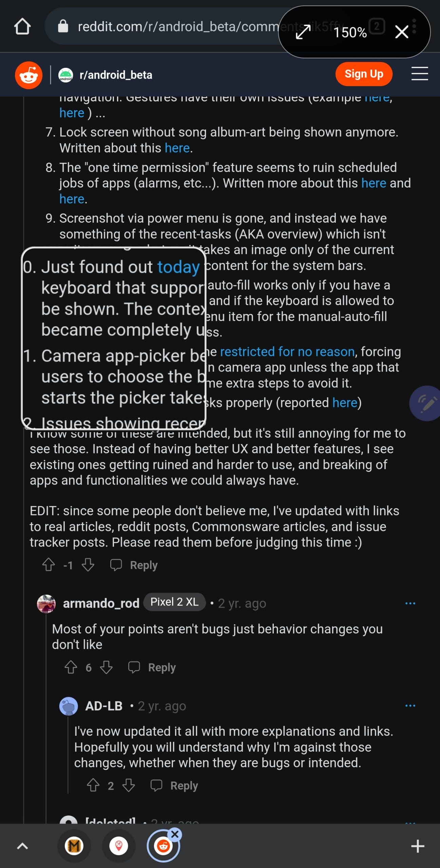440x868 pixels.
Task: Close the 150% magnifier overlay
Action: pyautogui.click(x=402, y=32)
